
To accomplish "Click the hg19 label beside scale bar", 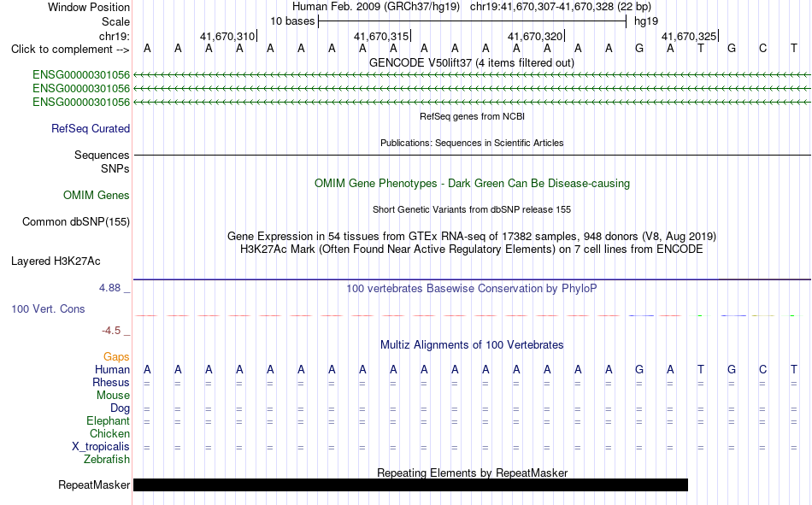I will (x=646, y=21).
